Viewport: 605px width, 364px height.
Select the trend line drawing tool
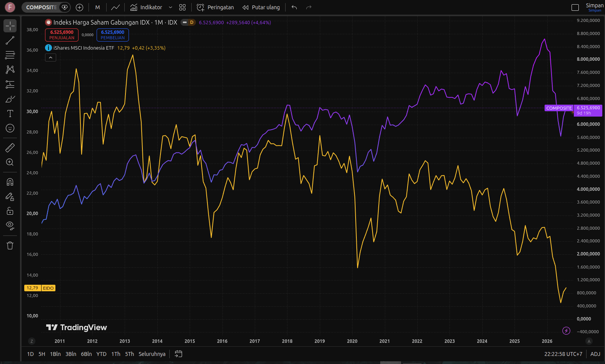click(10, 40)
